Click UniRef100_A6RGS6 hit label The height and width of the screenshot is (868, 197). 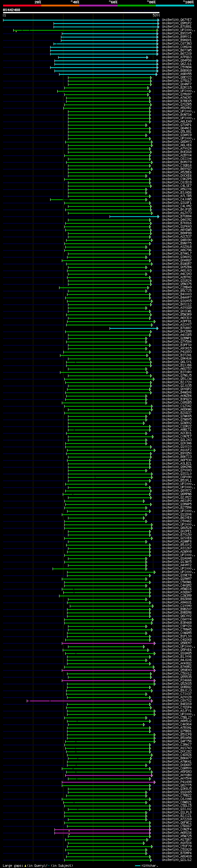coord(177,833)
